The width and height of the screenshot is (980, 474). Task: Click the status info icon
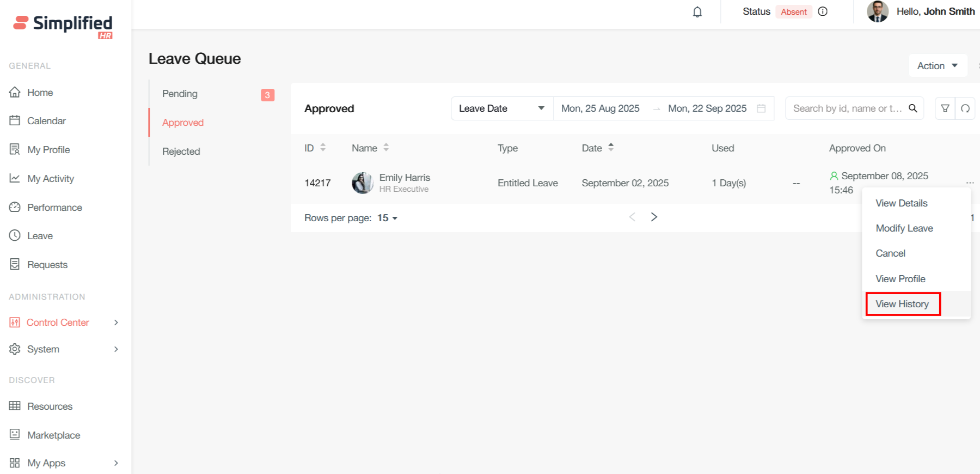tap(823, 11)
